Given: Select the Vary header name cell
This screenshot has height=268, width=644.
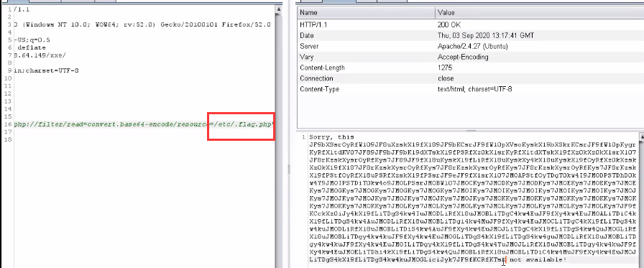Looking at the screenshot, I should [366, 57].
